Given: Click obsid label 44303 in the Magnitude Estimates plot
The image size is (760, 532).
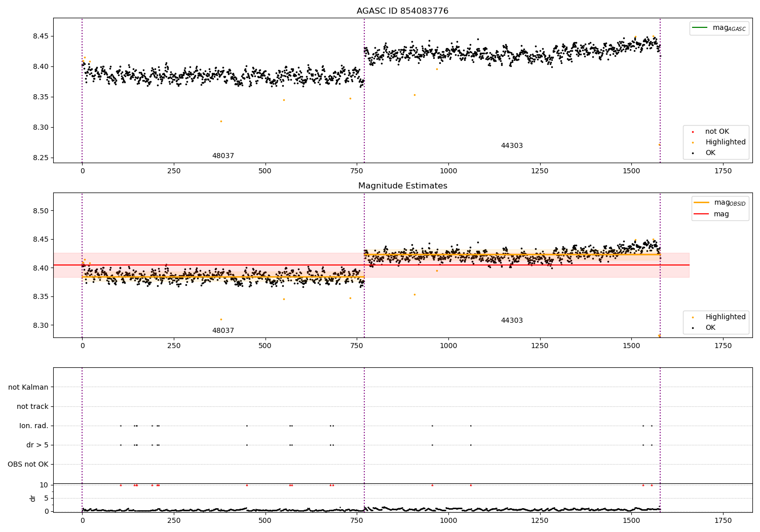Looking at the screenshot, I should coord(512,321).
